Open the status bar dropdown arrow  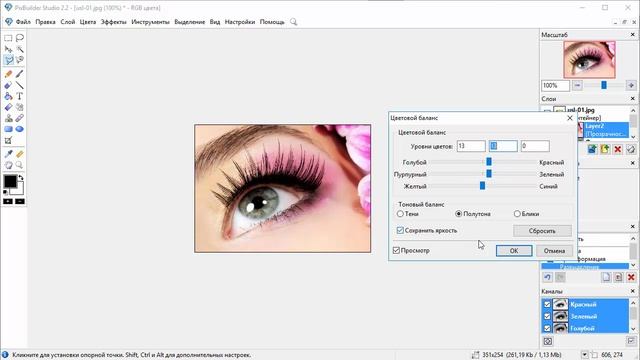tap(584, 355)
